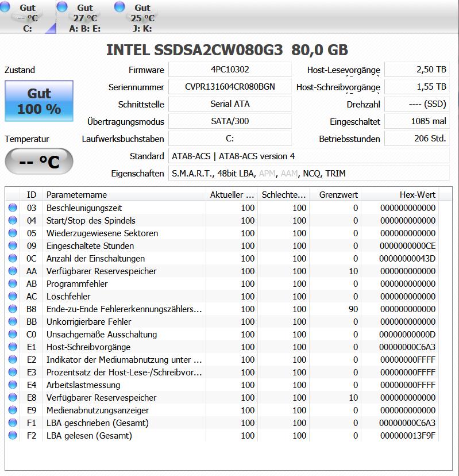
Task: Select serial number CVPR131604CR080BGN field
Action: point(230,87)
